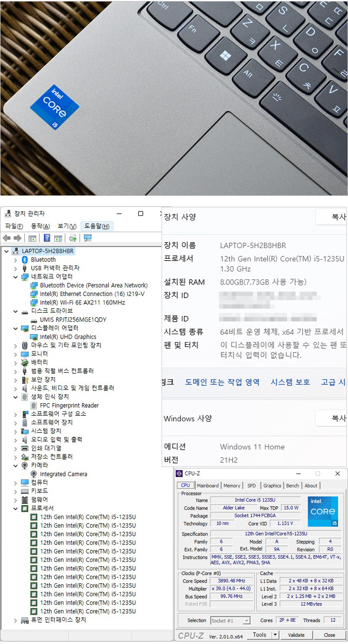The height and width of the screenshot is (644, 348).
Task: Collapse the 생체 인식 장치 node
Action: (15, 397)
